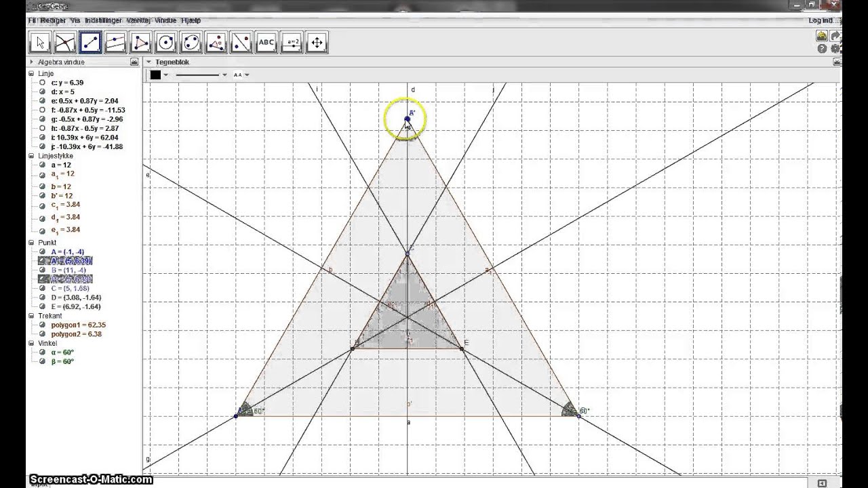The image size is (868, 488).
Task: Open the Fil menu
Action: point(32,21)
